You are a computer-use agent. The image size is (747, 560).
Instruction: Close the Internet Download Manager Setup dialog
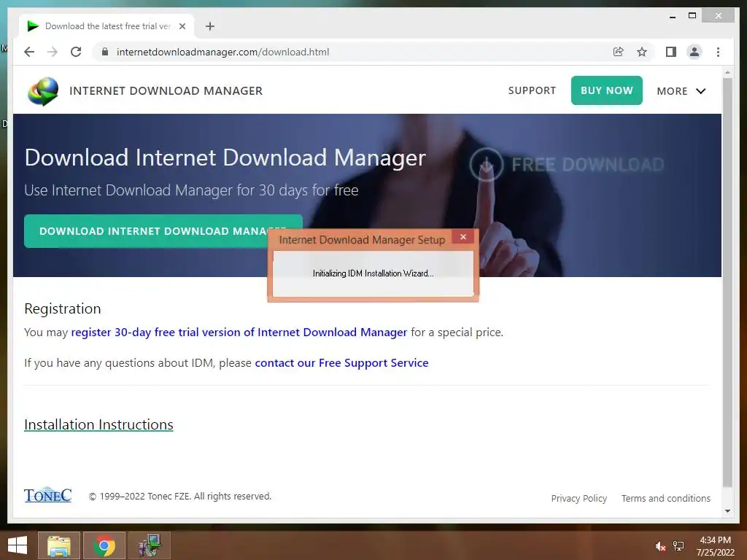[463, 237]
